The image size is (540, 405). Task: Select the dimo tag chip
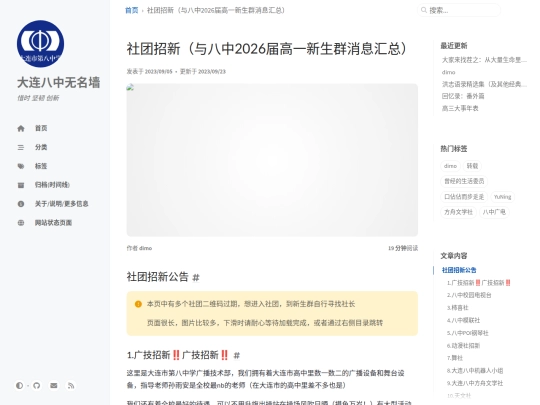tap(450, 166)
